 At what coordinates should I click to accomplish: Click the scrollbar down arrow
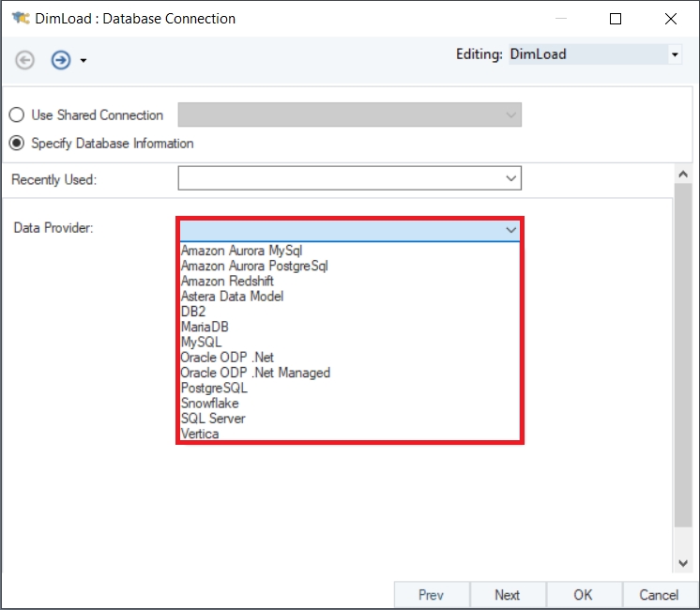click(683, 563)
